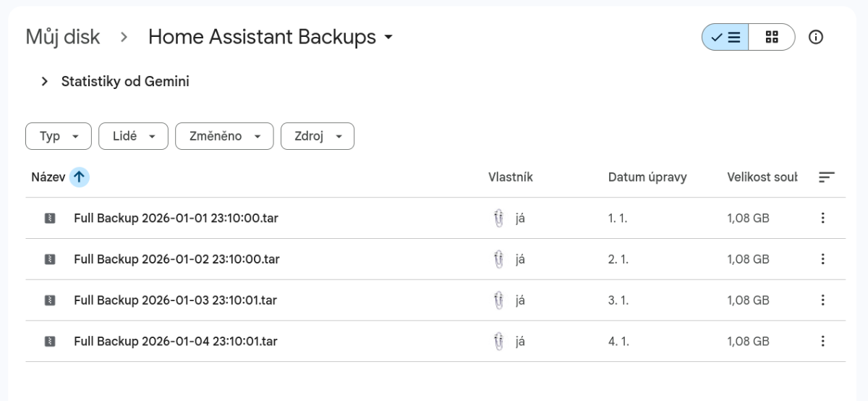Open the Typ filter dropdown
The width and height of the screenshot is (868, 401).
(59, 136)
